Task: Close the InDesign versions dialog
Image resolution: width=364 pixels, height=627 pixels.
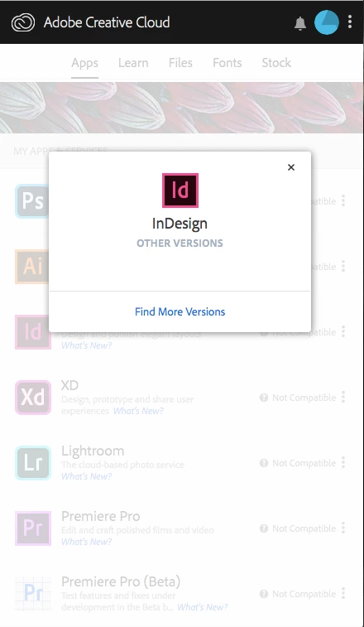Action: (291, 167)
